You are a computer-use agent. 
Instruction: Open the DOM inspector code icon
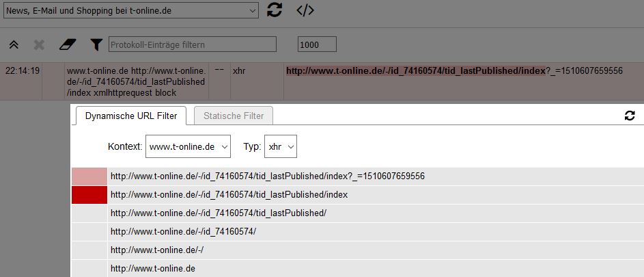[305, 11]
